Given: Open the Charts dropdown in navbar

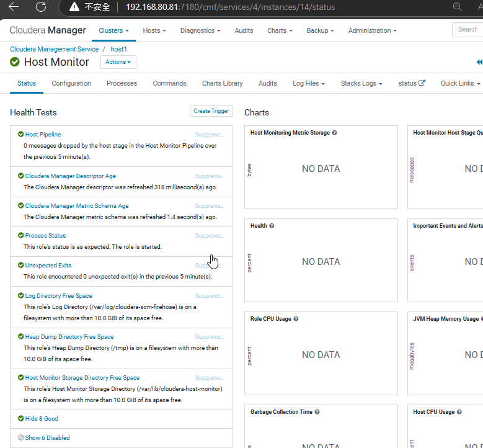Looking at the screenshot, I should 280,30.
